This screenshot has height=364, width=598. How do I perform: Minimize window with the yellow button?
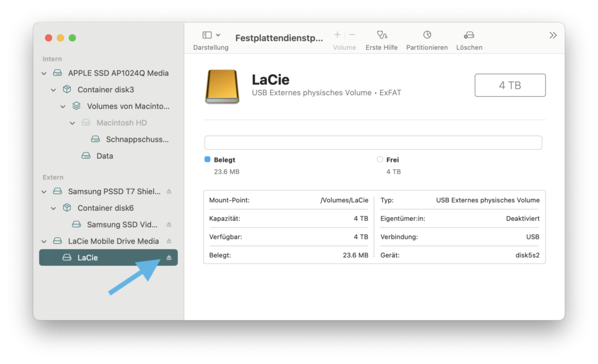(60, 38)
